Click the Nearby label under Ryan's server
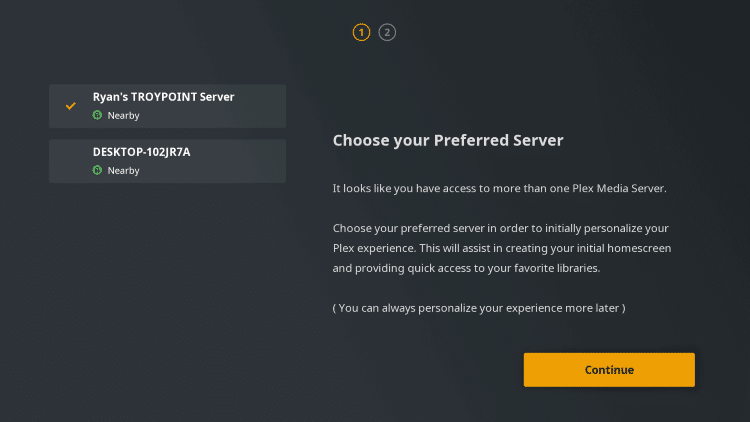 click(x=123, y=116)
